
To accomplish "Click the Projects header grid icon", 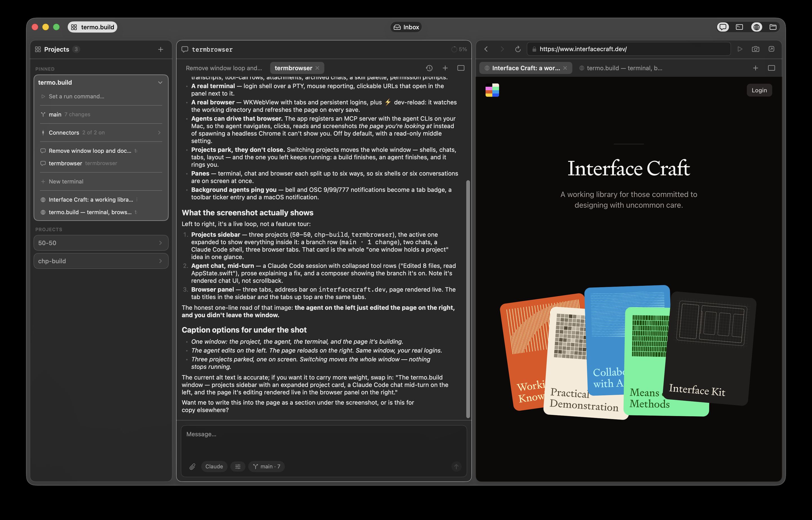I will (38, 49).
